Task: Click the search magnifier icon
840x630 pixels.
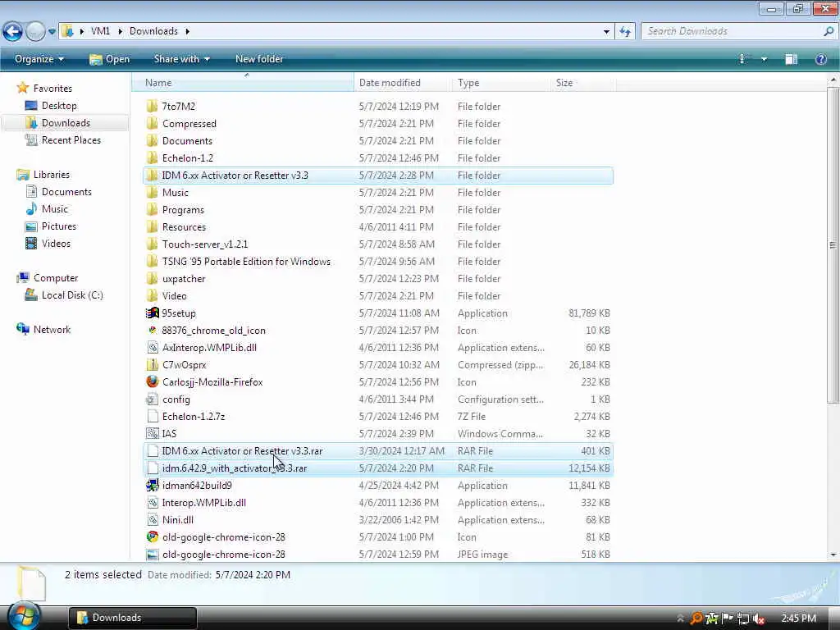Action: (x=829, y=32)
